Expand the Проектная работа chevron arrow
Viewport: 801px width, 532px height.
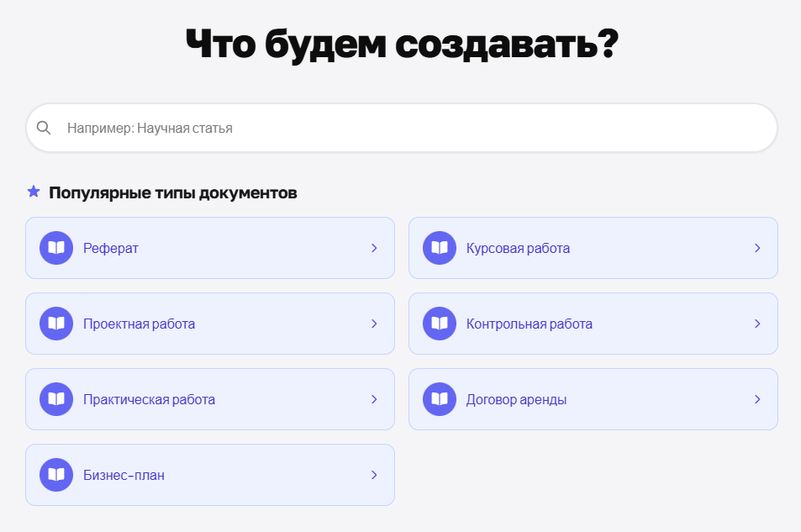pyautogui.click(x=374, y=324)
